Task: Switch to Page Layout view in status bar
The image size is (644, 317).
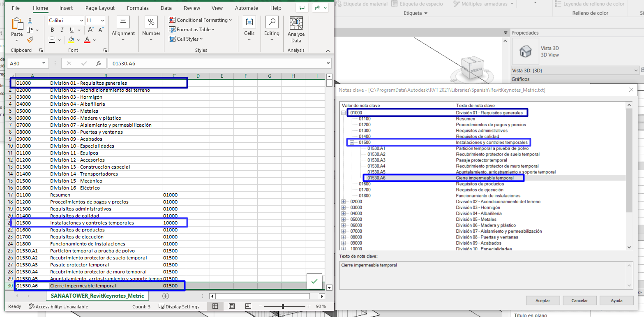Action: point(231,306)
